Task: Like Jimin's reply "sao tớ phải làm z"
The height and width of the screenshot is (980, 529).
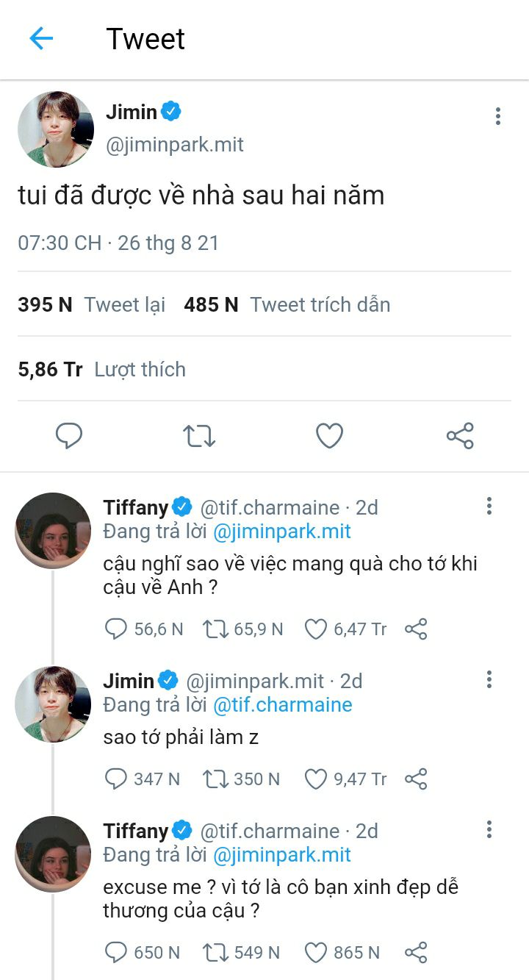Action: pyautogui.click(x=316, y=779)
